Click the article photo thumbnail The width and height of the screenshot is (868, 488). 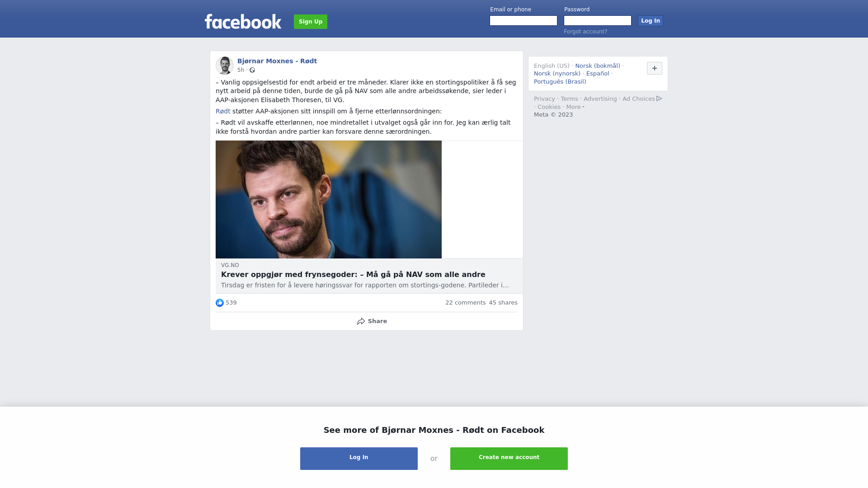[329, 199]
